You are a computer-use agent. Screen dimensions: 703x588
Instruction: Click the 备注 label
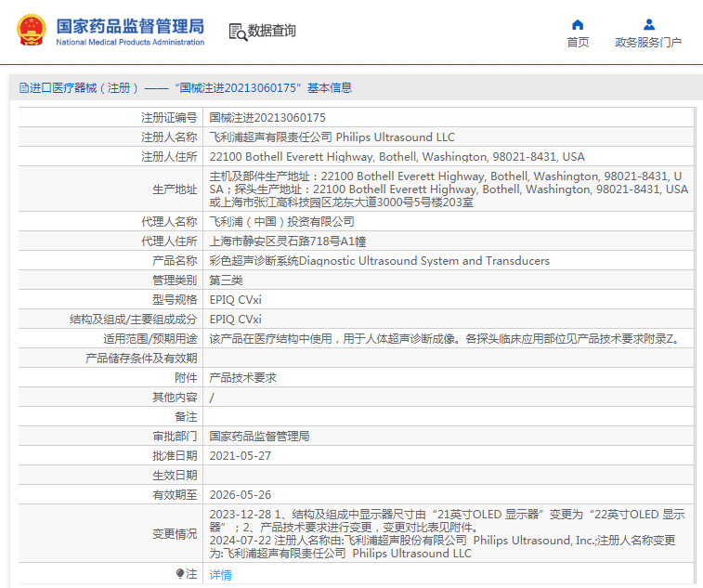pyautogui.click(x=186, y=417)
